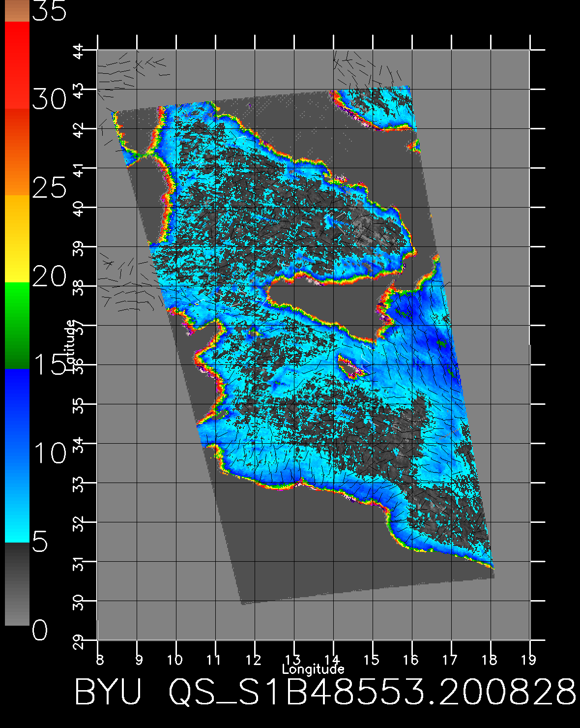Click the green segment of the colorbar
This screenshot has height=728, width=580.
17,325
